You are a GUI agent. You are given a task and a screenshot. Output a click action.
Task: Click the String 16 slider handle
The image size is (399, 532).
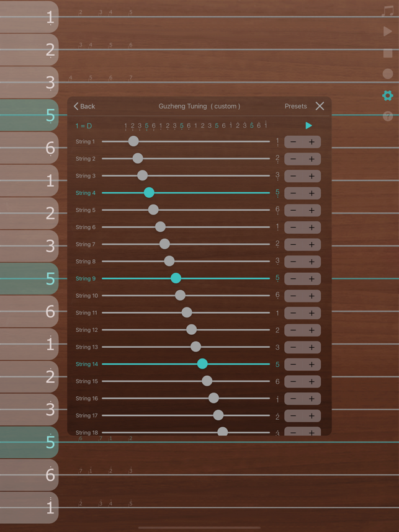[x=213, y=399]
